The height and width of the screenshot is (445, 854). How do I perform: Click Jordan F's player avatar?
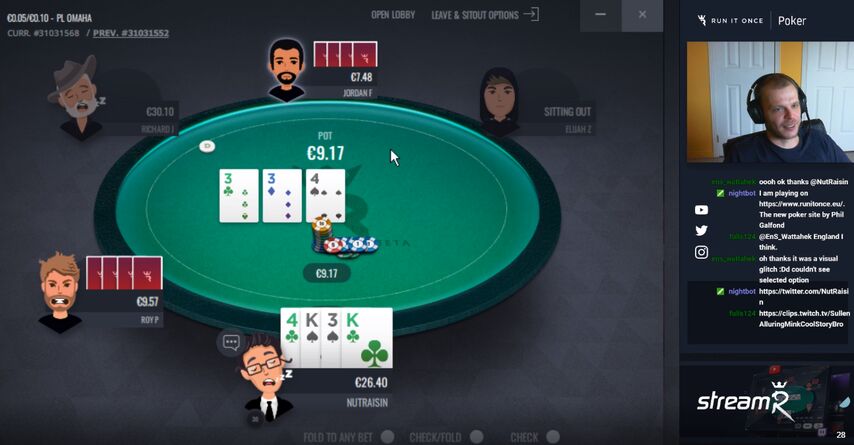[x=286, y=70]
